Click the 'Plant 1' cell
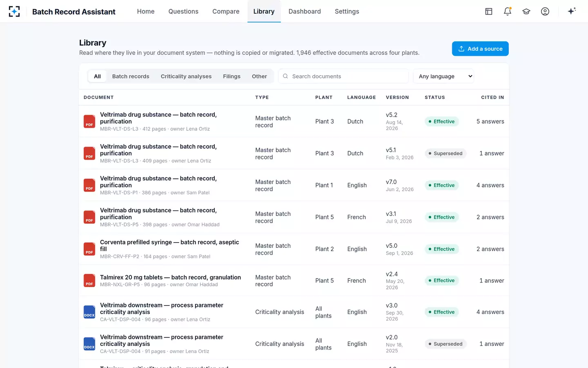 coord(324,185)
